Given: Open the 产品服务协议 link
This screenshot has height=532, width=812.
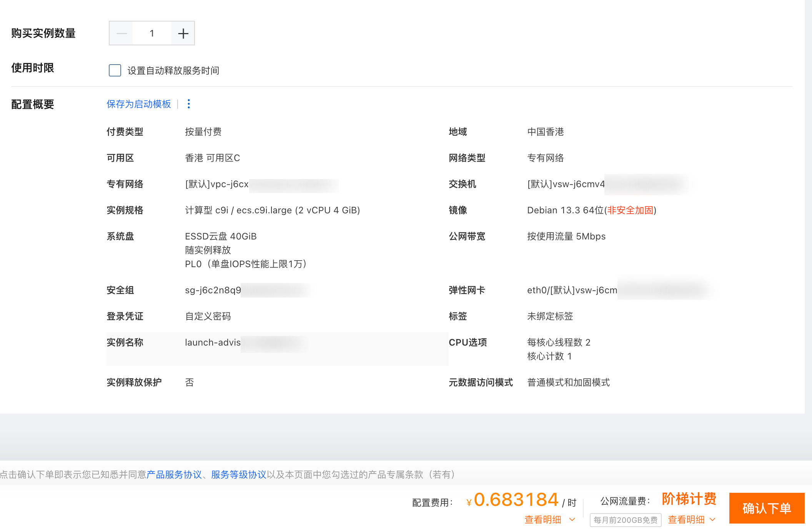Looking at the screenshot, I should pyautogui.click(x=174, y=475).
